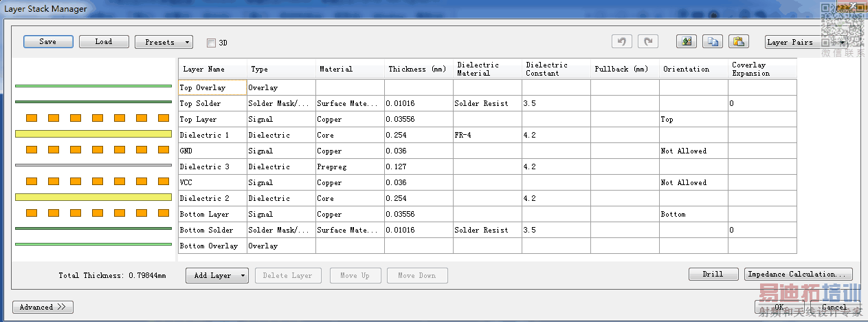Select the Dielectric 1 row name
The height and width of the screenshot is (322, 868).
[212, 135]
